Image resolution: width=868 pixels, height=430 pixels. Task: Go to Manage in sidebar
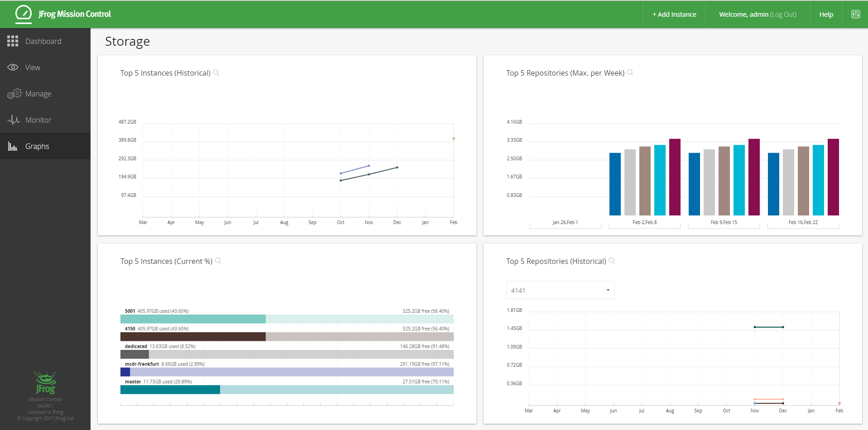point(38,94)
